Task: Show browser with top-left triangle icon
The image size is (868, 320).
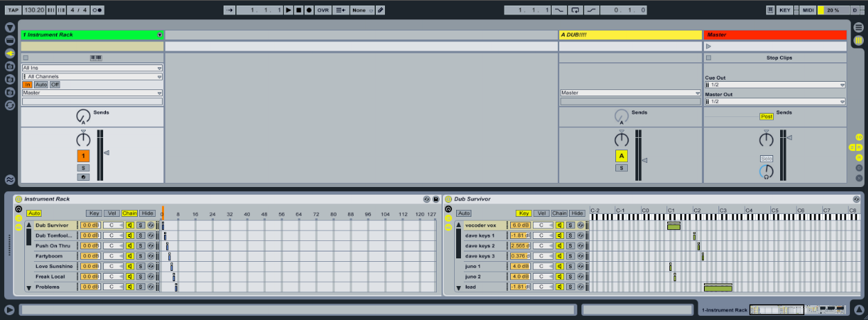Action: tap(10, 27)
